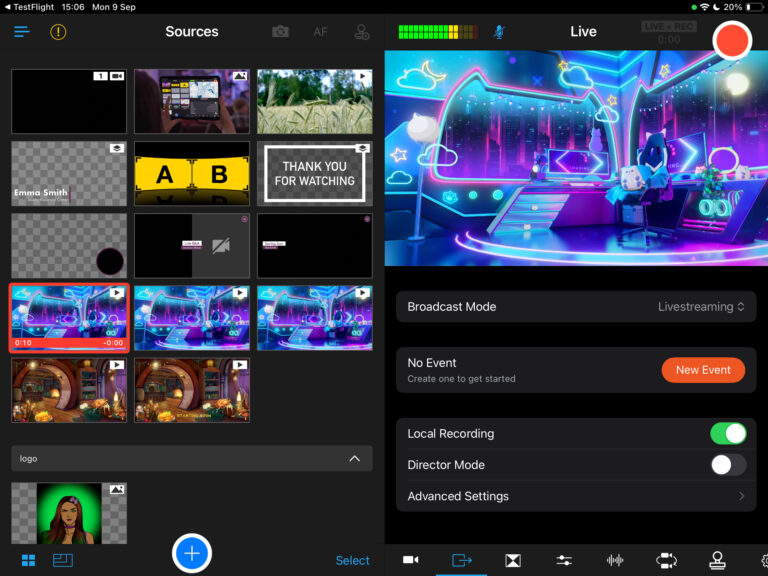Viewport: 768px width, 576px height.
Task: Select the tablet photo image source
Action: [x=192, y=101]
